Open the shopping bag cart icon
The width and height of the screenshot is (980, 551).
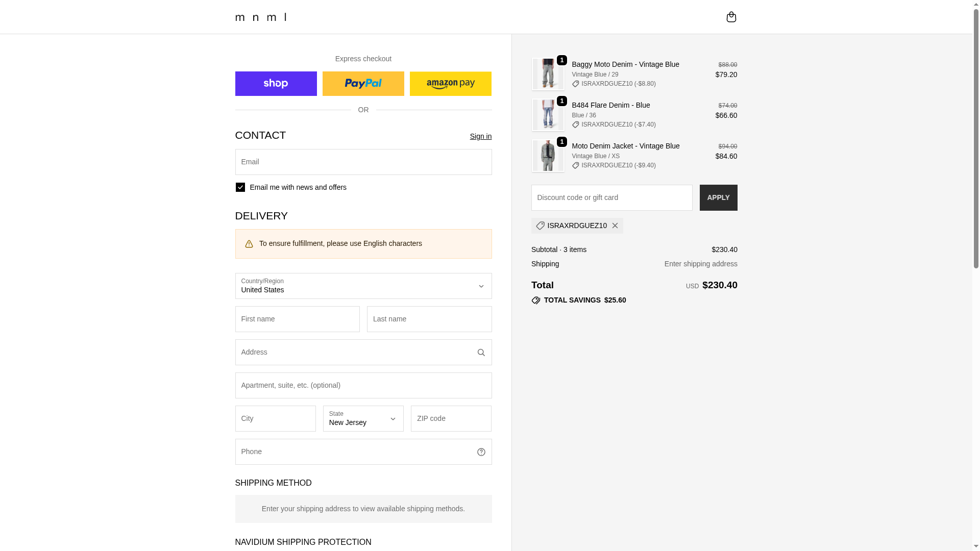731,17
